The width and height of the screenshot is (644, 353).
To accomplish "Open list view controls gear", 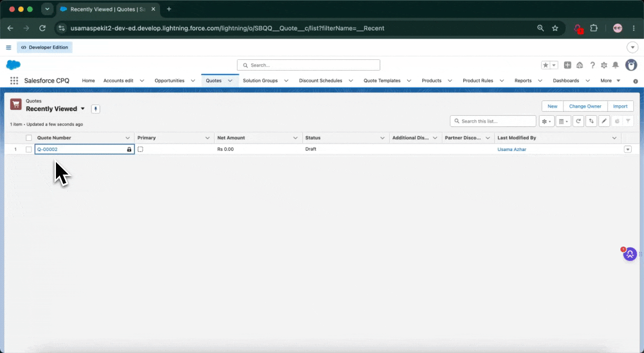I will point(546,121).
